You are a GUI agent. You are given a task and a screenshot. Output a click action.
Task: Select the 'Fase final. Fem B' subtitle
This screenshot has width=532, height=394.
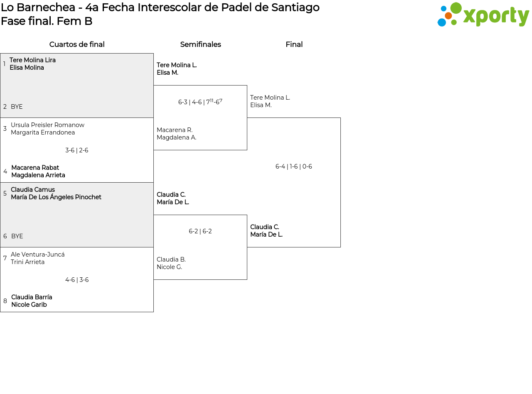click(47, 21)
